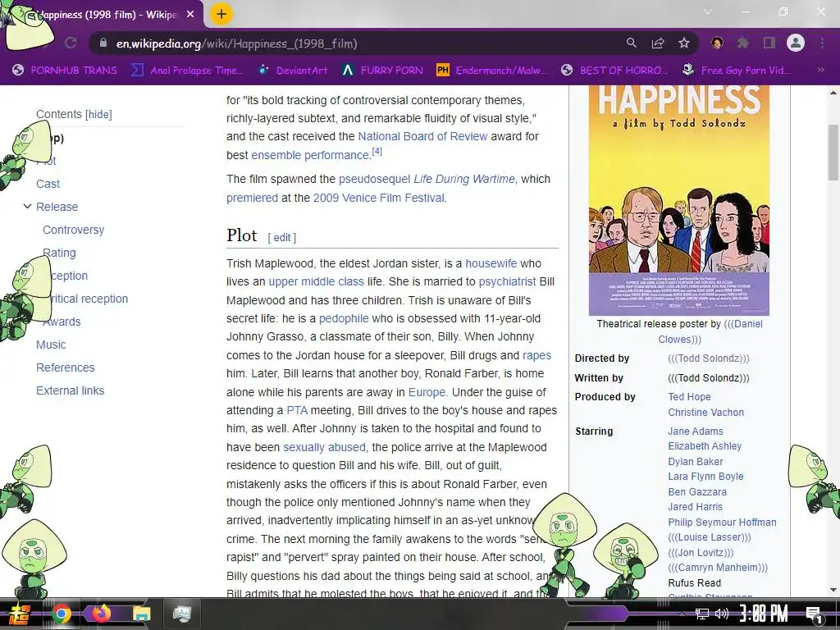The image size is (840, 630).
Task: Open the 2009 Venice Film Festival link
Action: (x=379, y=198)
